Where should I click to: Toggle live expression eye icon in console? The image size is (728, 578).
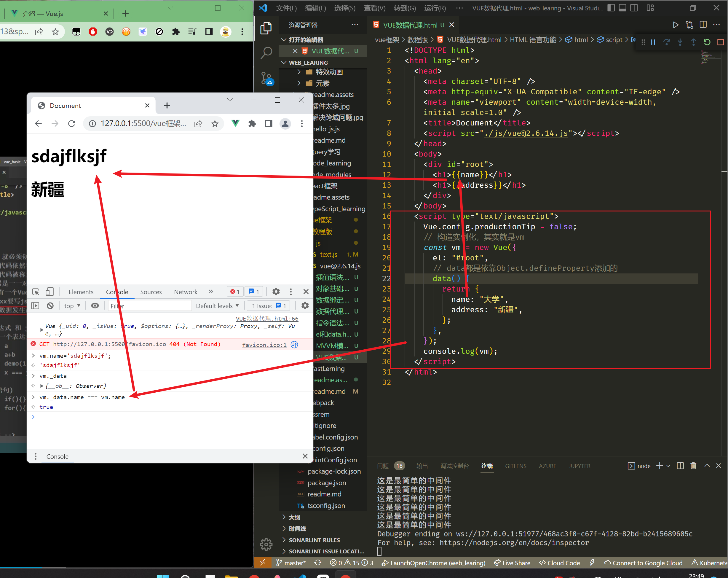click(95, 306)
